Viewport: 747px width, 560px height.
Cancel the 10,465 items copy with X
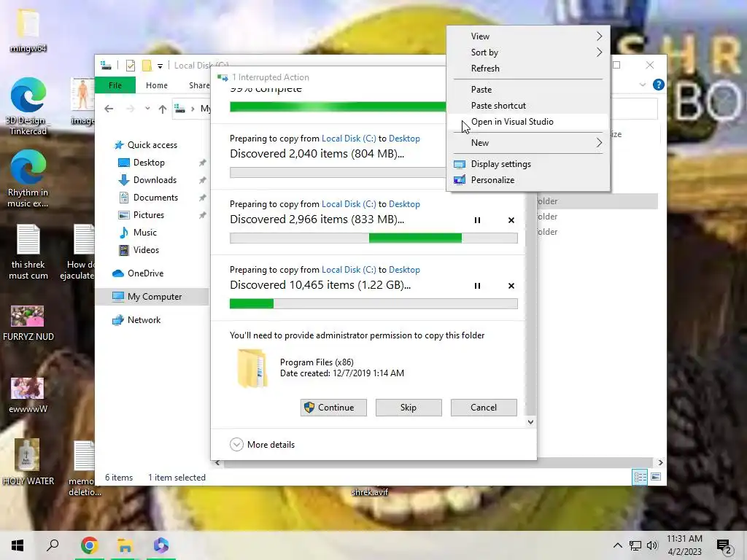coord(511,286)
